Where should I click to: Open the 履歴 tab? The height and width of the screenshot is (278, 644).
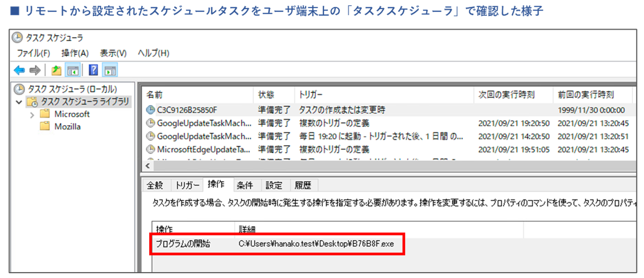pos(303,185)
